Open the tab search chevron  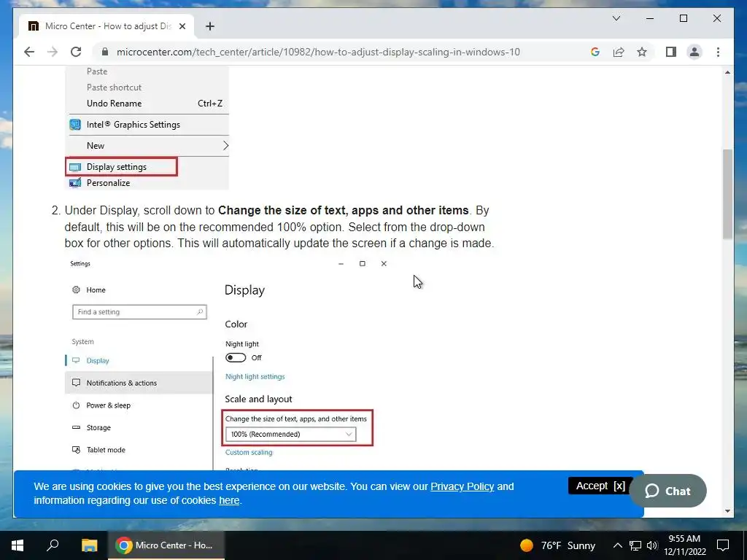pos(616,18)
